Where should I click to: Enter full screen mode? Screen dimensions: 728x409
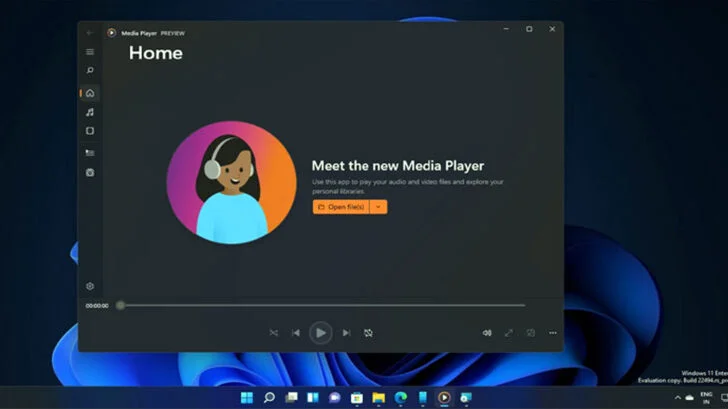click(x=509, y=333)
